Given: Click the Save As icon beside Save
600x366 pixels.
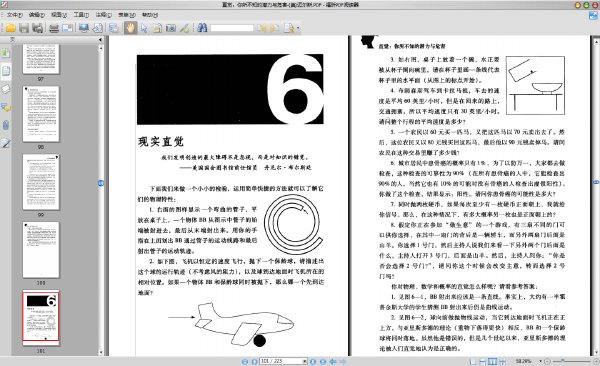Looking at the screenshot, I should click(x=37, y=28).
